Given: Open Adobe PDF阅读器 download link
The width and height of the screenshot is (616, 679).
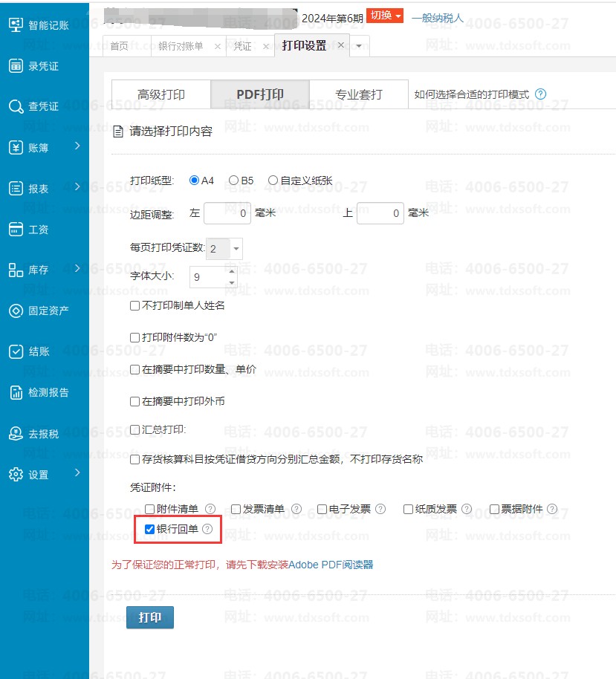Looking at the screenshot, I should click(331, 565).
